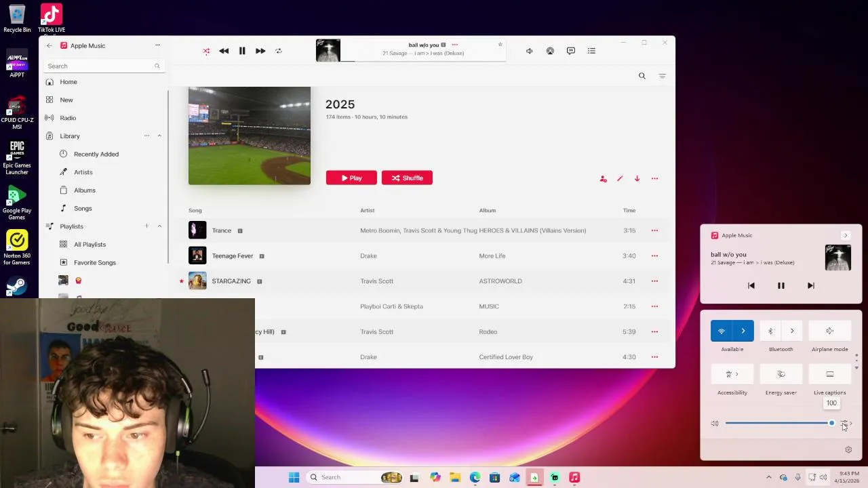868x488 pixels.
Task: Add a new playlist with plus icon
Action: pos(146,226)
